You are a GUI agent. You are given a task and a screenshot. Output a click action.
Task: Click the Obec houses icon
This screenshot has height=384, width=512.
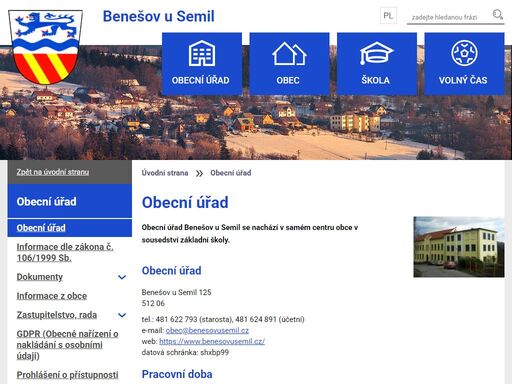click(289, 53)
